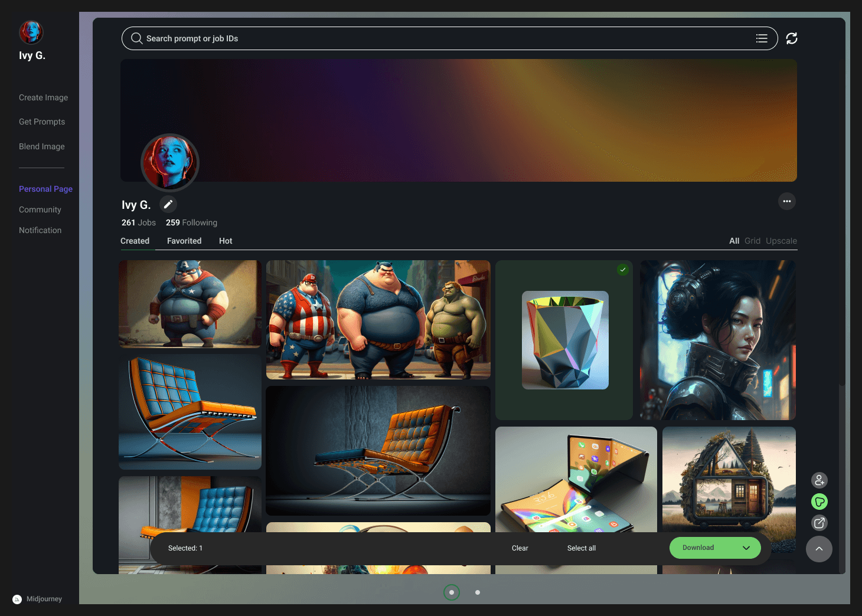Click the Clear selection button
862x616 pixels.
520,548
